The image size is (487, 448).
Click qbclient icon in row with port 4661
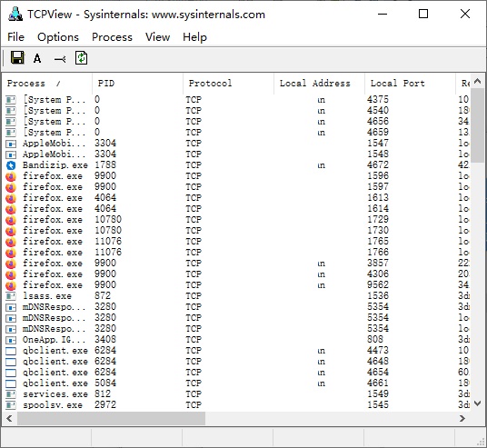click(x=11, y=383)
